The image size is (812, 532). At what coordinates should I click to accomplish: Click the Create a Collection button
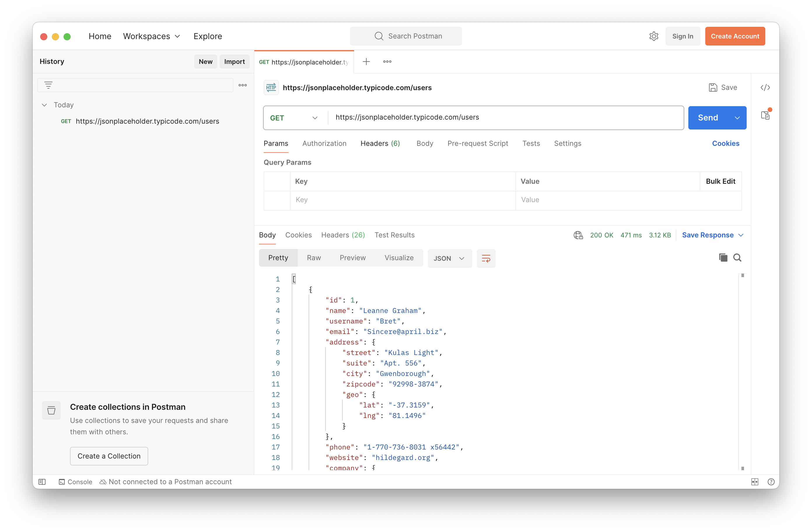(x=109, y=456)
